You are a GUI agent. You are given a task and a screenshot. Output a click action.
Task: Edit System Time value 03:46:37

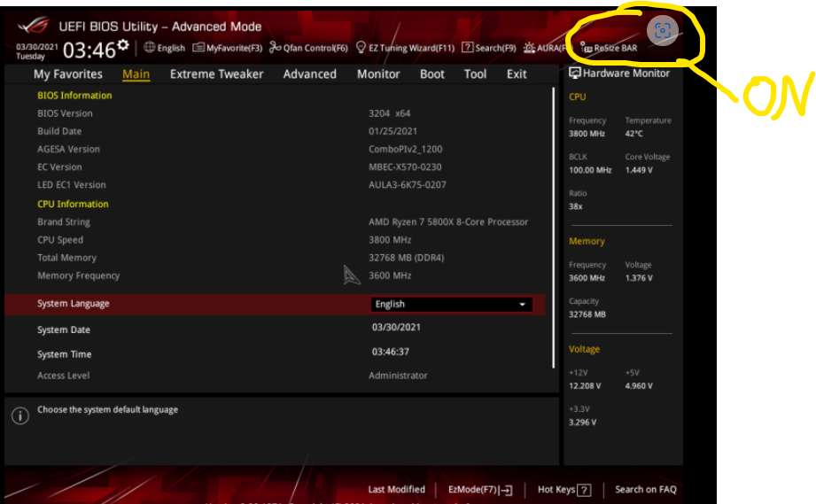[391, 352]
